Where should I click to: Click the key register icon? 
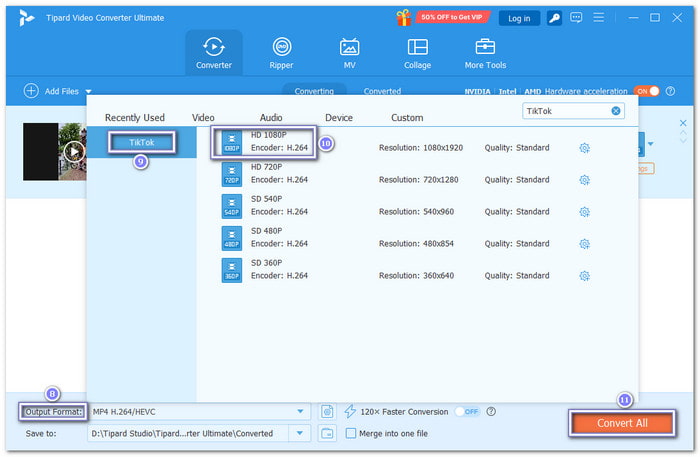click(554, 18)
